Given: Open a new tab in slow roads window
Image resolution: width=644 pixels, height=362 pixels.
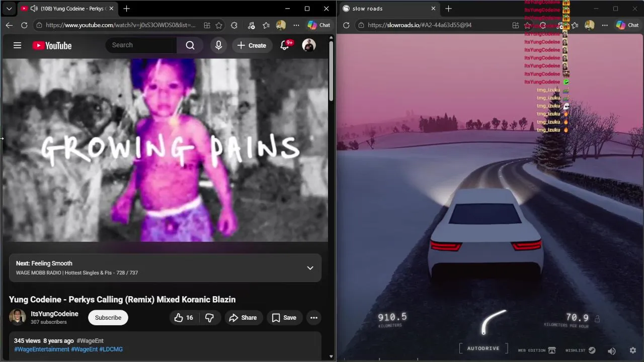Looking at the screenshot, I should [448, 9].
